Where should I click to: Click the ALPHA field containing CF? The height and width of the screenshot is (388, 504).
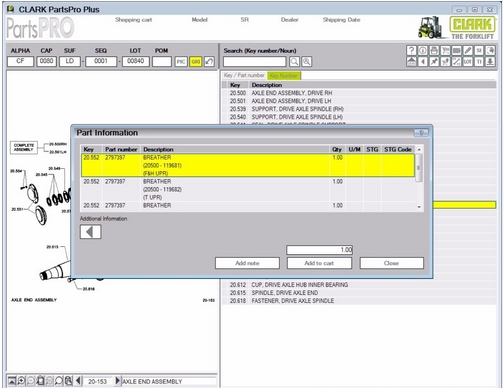pos(20,61)
